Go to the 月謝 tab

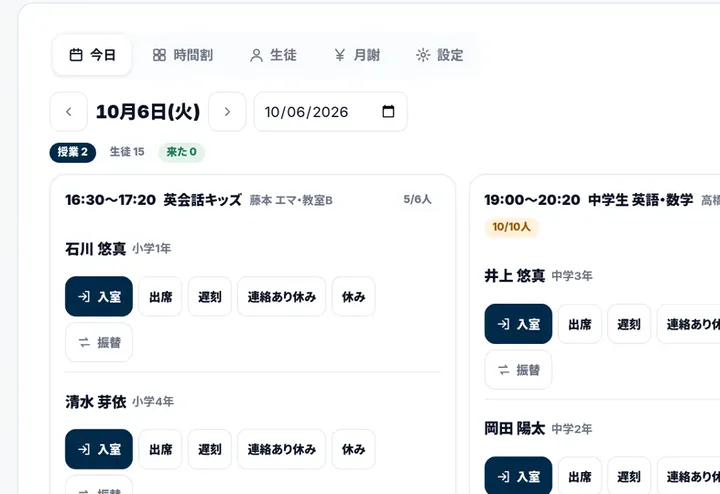357,55
